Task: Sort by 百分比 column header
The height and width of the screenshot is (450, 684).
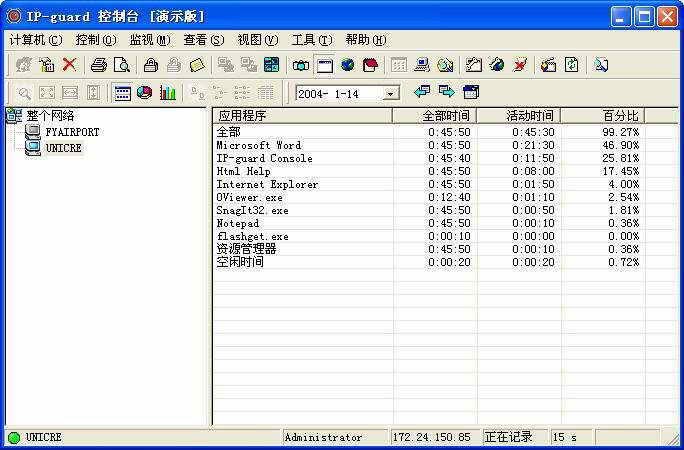Action: [x=602, y=116]
